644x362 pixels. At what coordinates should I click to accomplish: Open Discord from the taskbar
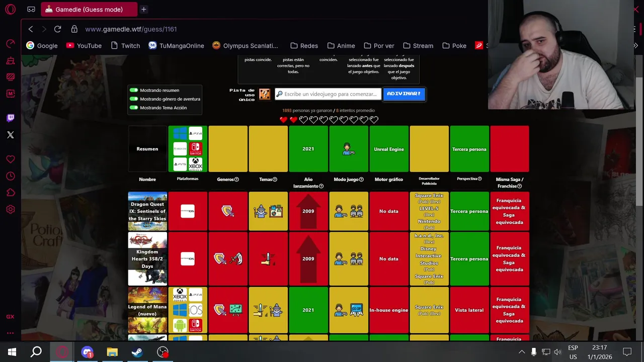87,352
